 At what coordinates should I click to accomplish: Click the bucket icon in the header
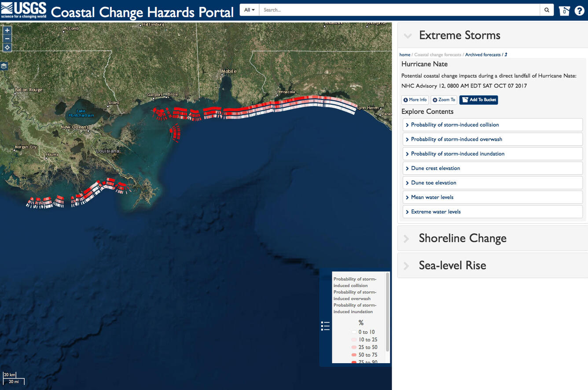coord(564,10)
